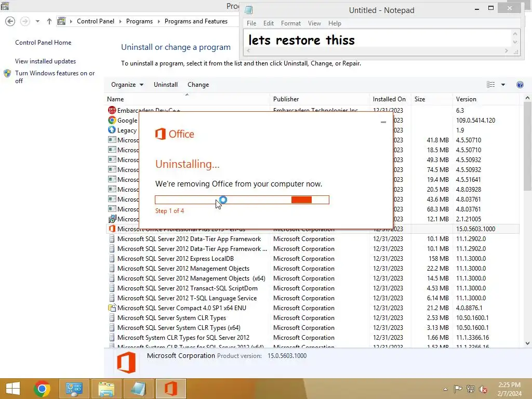This screenshot has width=532, height=399.
Task: Click the 158 MB size cell
Action: (438, 259)
